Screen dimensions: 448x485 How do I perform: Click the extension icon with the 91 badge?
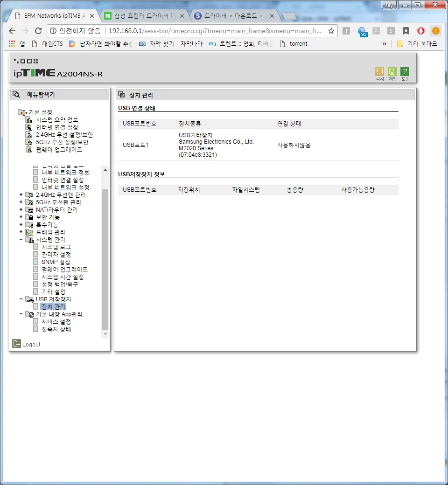click(362, 31)
